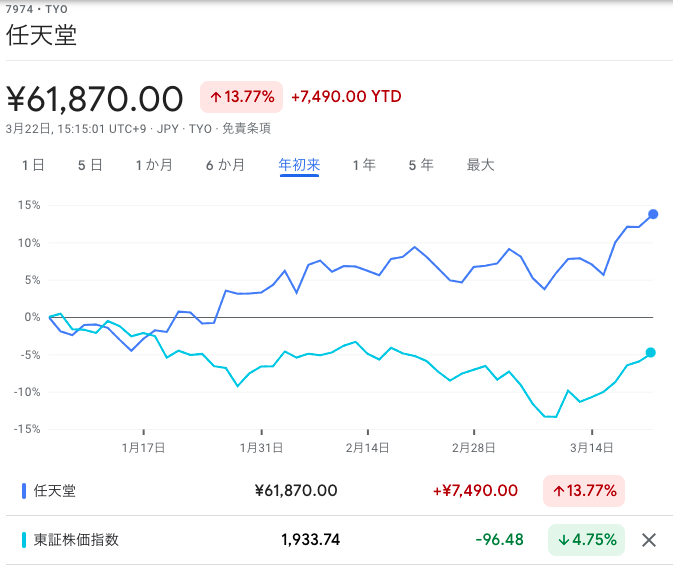Image resolution: width=673 pixels, height=566 pixels.
Task: Click the +7,490.00 YTD change text
Action: [x=346, y=97]
